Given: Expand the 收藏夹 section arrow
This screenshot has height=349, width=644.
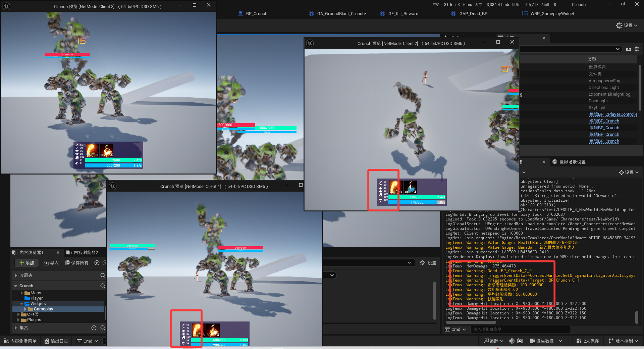Looking at the screenshot, I should click(15, 275).
